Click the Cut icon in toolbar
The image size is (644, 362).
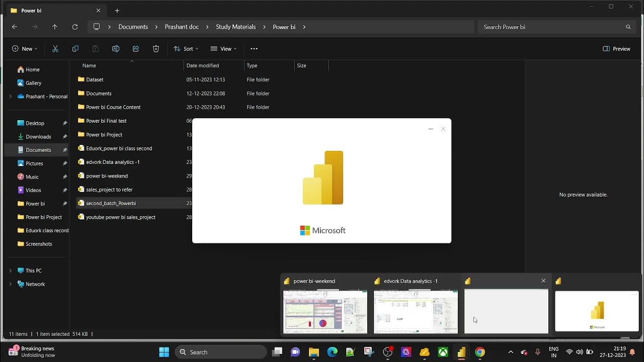click(x=55, y=49)
